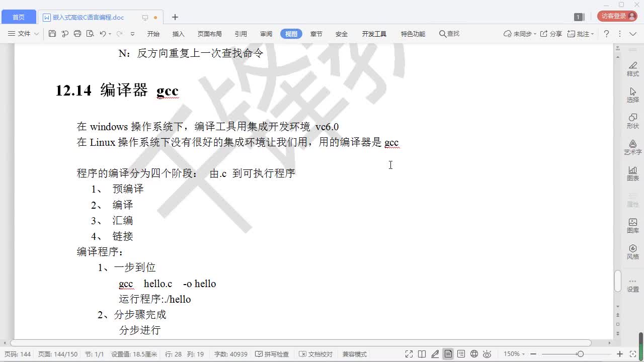Click the Print icon
The height and width of the screenshot is (362, 644).
[77, 34]
